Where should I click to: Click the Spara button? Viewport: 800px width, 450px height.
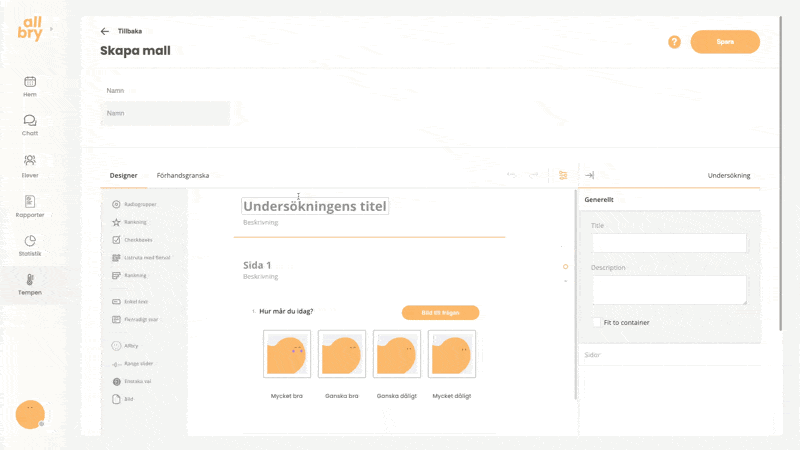pos(725,42)
